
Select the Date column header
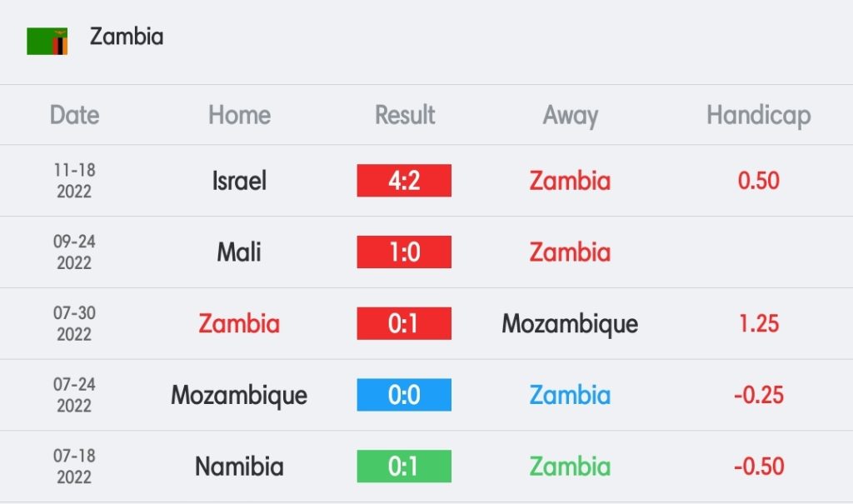click(74, 115)
